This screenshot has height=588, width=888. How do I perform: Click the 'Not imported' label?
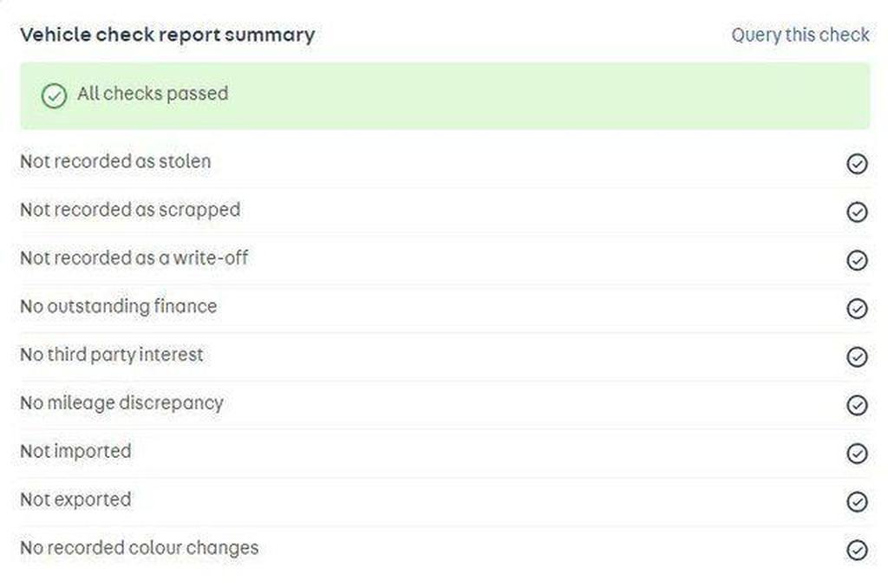tap(75, 451)
